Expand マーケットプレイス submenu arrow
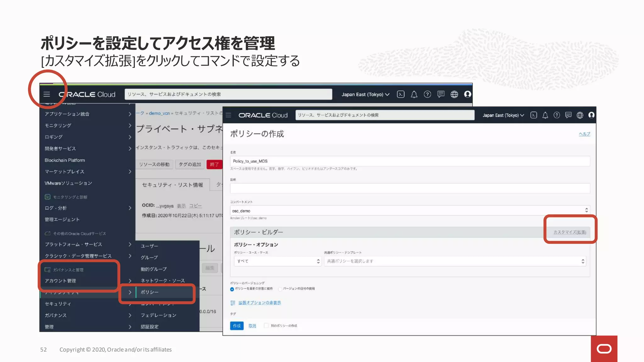 point(130,172)
